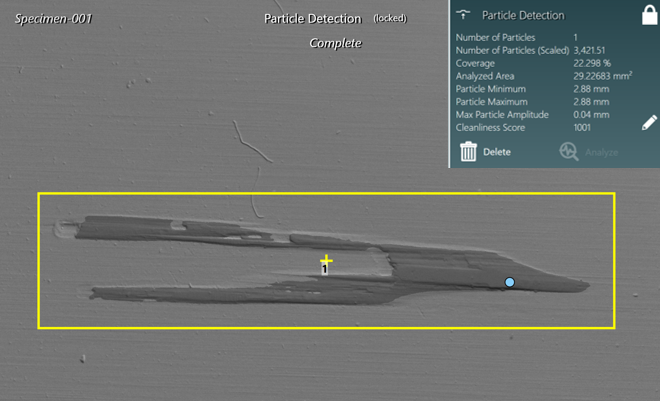Click the lock icon in Particle Detection panel
660x401 pixels.
coord(649,15)
